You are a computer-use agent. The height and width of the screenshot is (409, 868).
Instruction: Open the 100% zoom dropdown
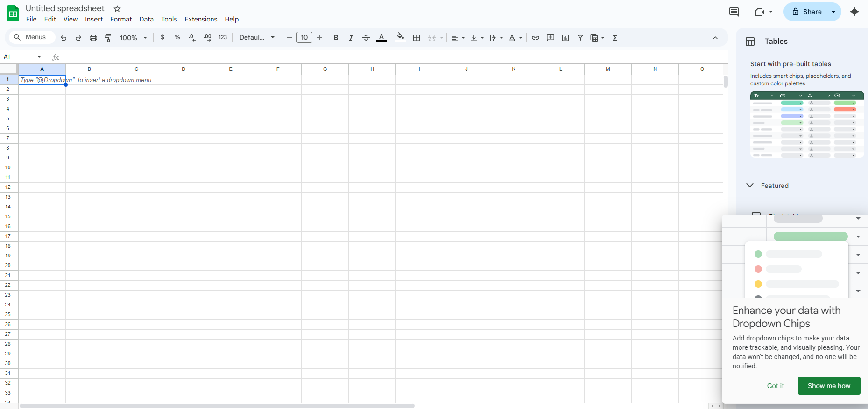click(x=133, y=38)
